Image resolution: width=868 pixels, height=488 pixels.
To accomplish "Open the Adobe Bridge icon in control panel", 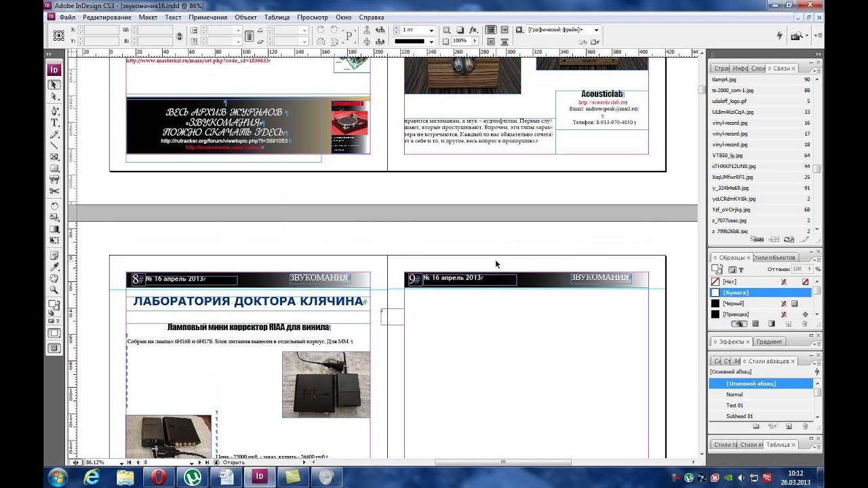I will [x=798, y=36].
